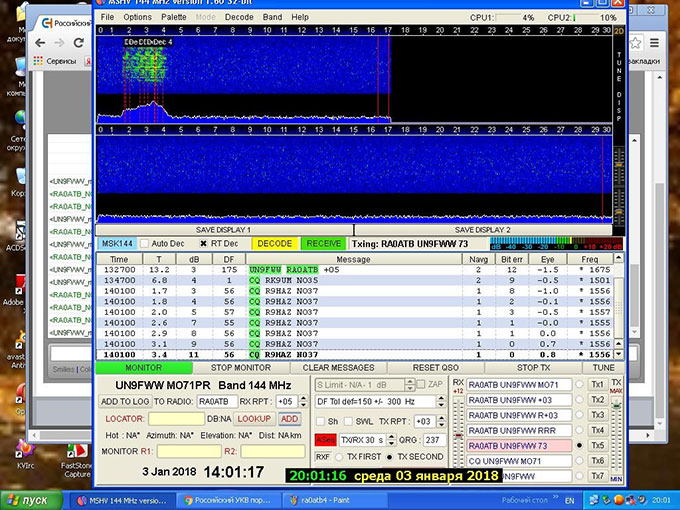
Task: Click the QRG 237 field
Action: tap(434, 440)
